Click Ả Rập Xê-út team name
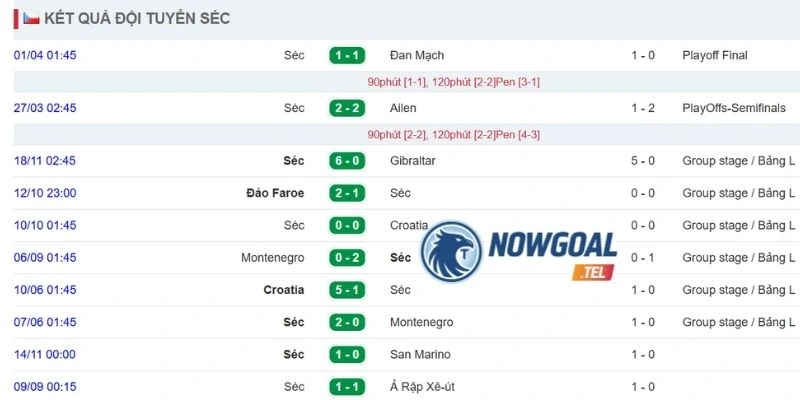 pos(422,387)
